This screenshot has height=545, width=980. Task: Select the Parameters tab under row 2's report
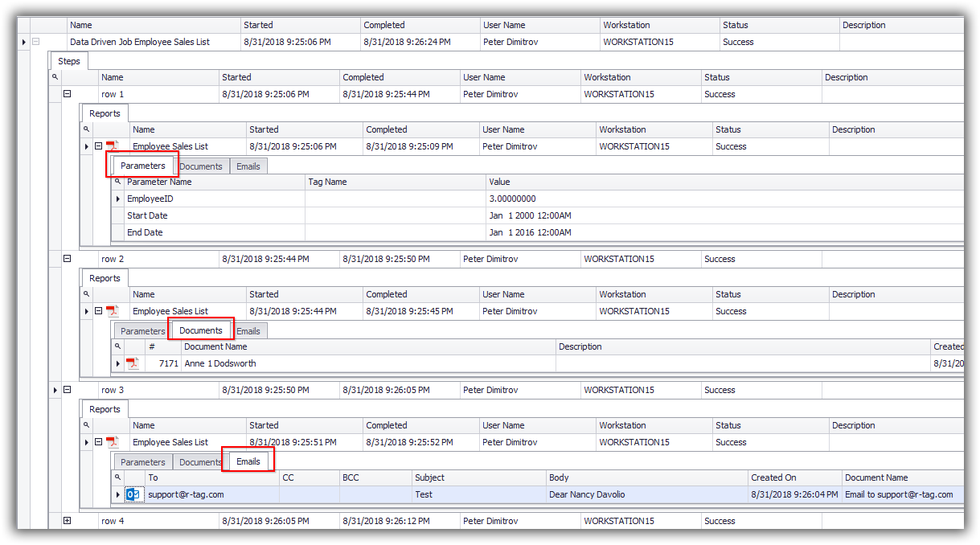(142, 331)
